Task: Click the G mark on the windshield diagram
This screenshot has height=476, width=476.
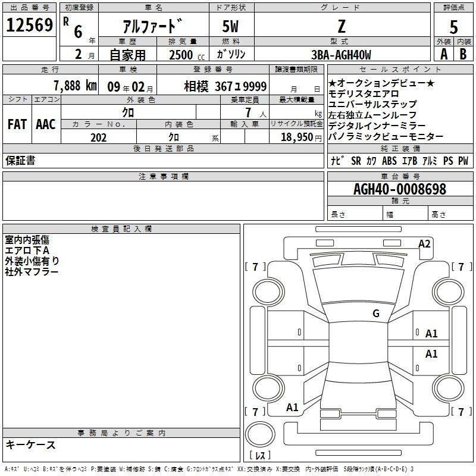Action: (x=375, y=314)
